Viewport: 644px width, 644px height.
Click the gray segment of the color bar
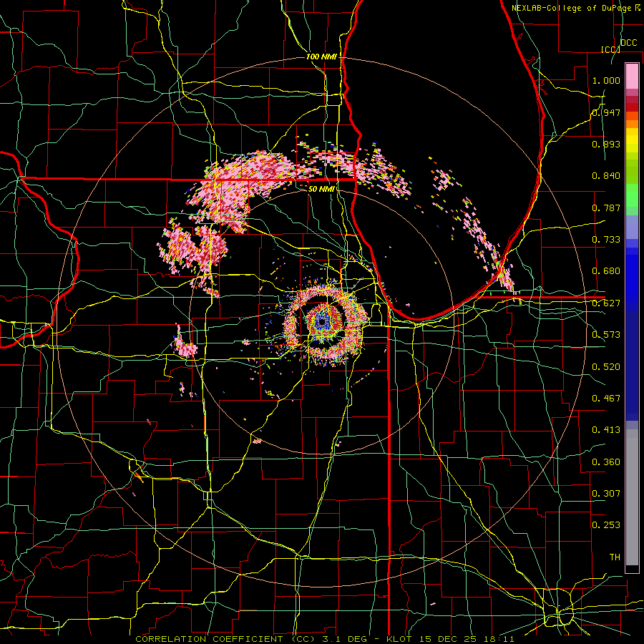pyautogui.click(x=632, y=497)
